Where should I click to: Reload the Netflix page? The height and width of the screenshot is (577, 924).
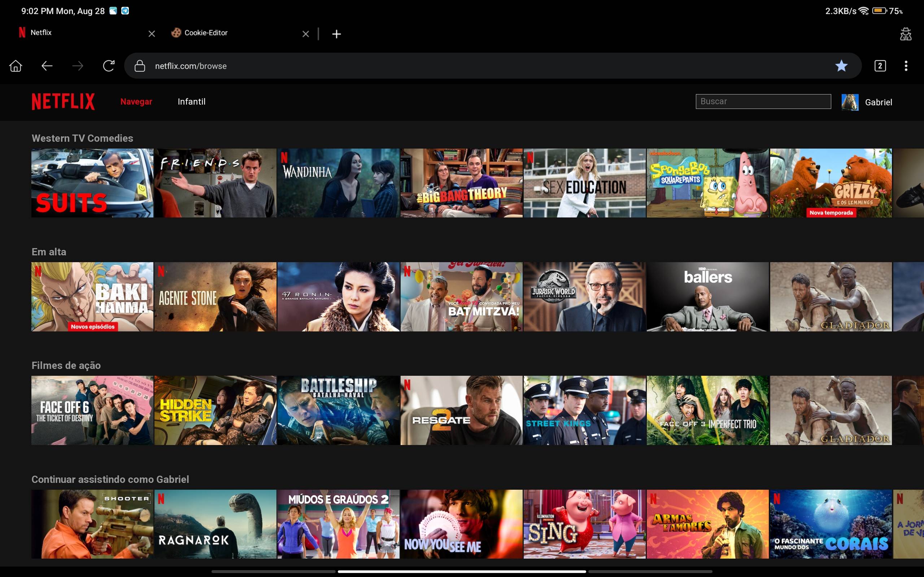click(109, 66)
